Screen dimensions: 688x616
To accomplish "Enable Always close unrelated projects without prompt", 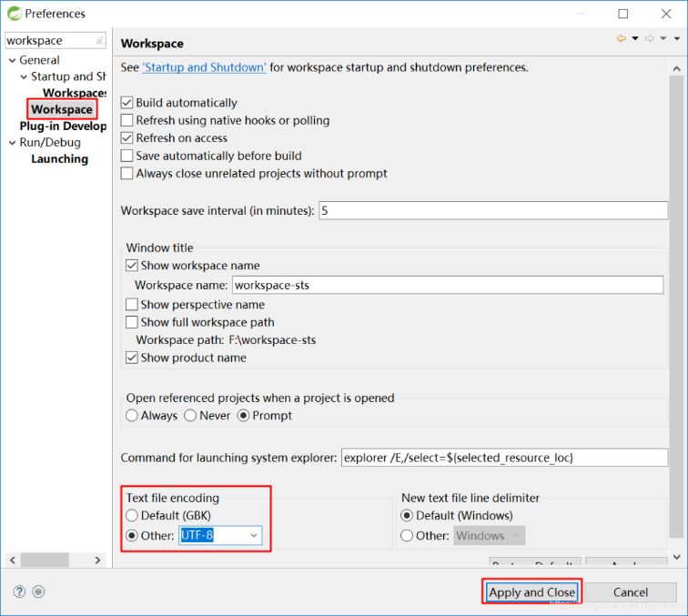I will click(x=126, y=173).
